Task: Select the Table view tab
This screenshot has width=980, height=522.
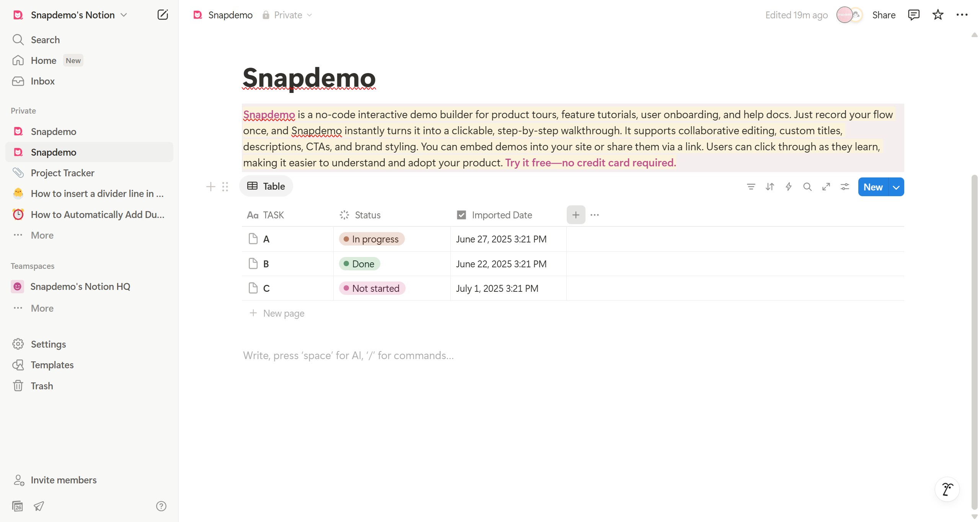Action: [x=266, y=186]
